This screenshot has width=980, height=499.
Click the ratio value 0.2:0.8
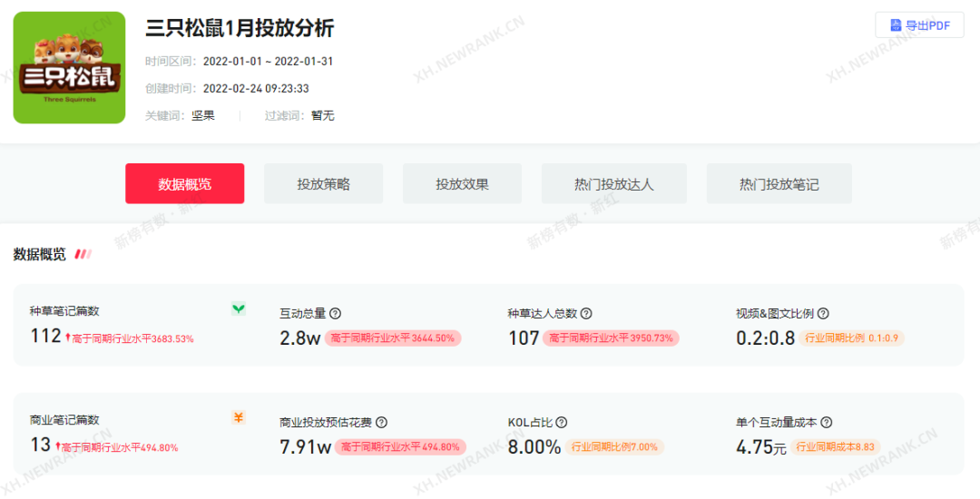[x=766, y=338]
